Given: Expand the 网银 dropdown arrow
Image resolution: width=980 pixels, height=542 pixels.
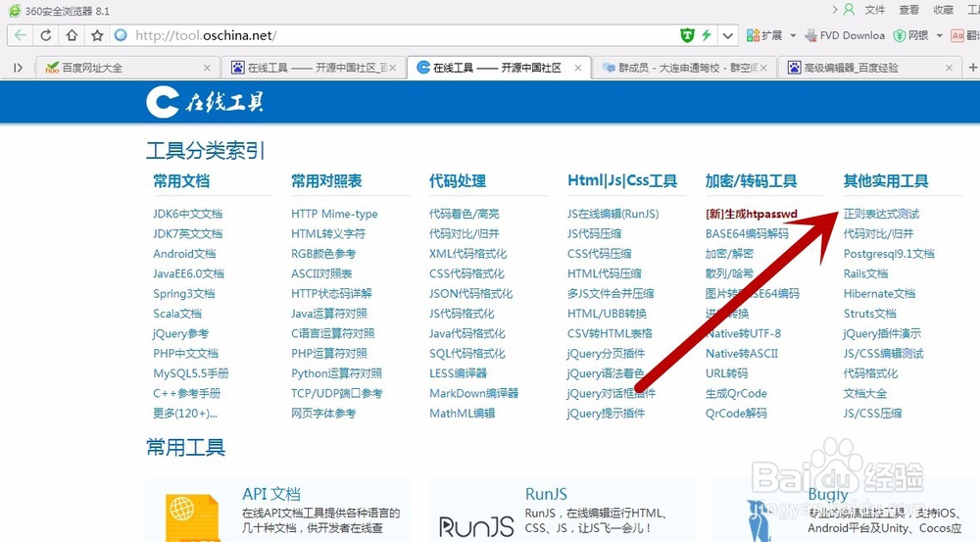Looking at the screenshot, I should click(939, 35).
